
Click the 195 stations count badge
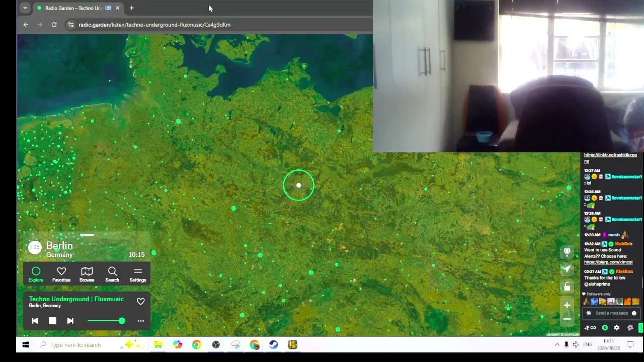click(x=35, y=247)
